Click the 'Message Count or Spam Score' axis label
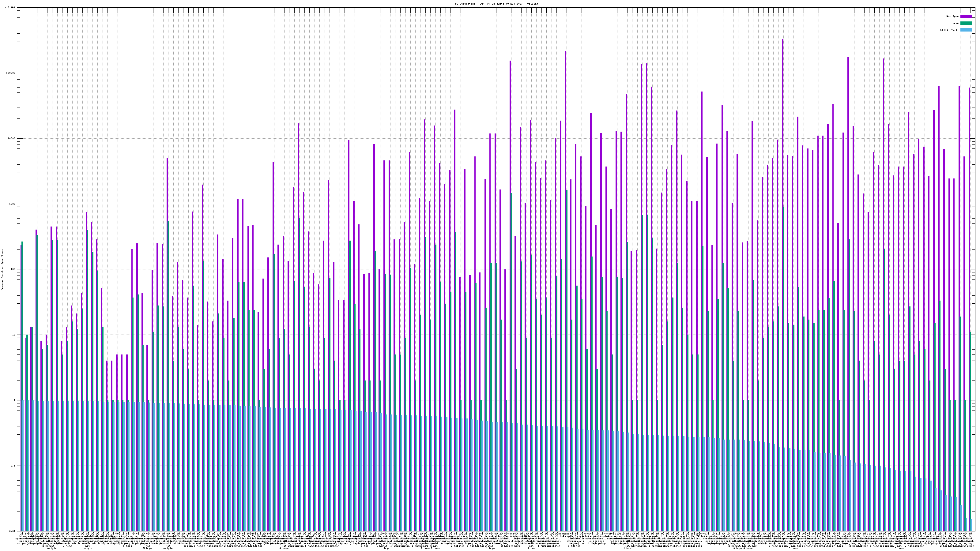Viewport: 980px width, 551px height. 2,269
